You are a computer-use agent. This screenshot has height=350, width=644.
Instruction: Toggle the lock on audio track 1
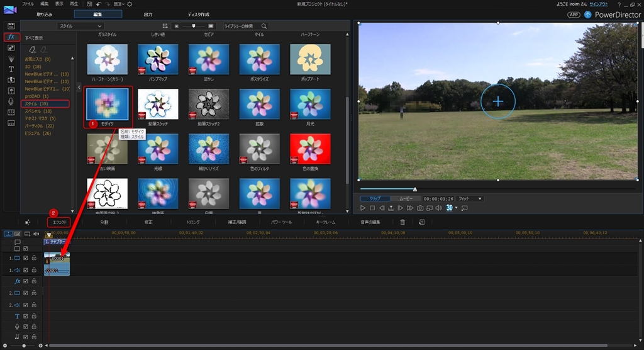(x=33, y=270)
